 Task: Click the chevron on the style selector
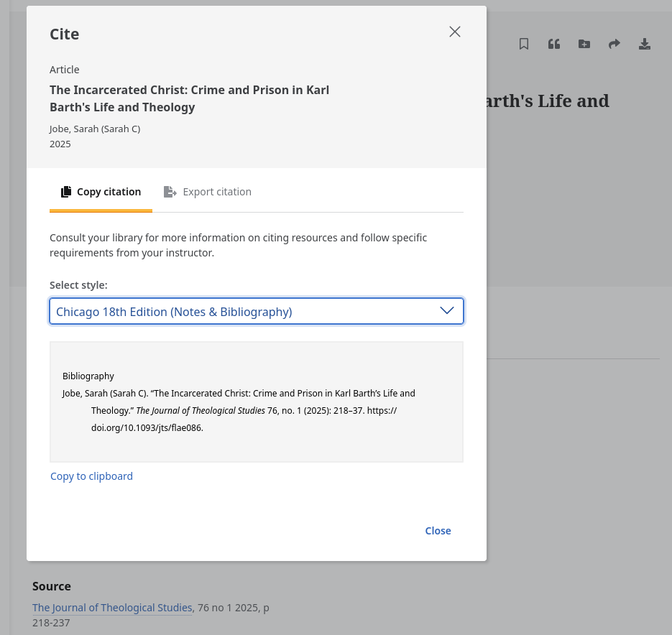(447, 310)
